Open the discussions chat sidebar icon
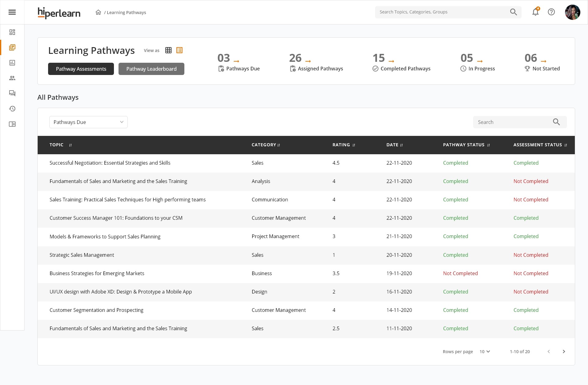Viewport: 588px width, 385px height. point(12,93)
